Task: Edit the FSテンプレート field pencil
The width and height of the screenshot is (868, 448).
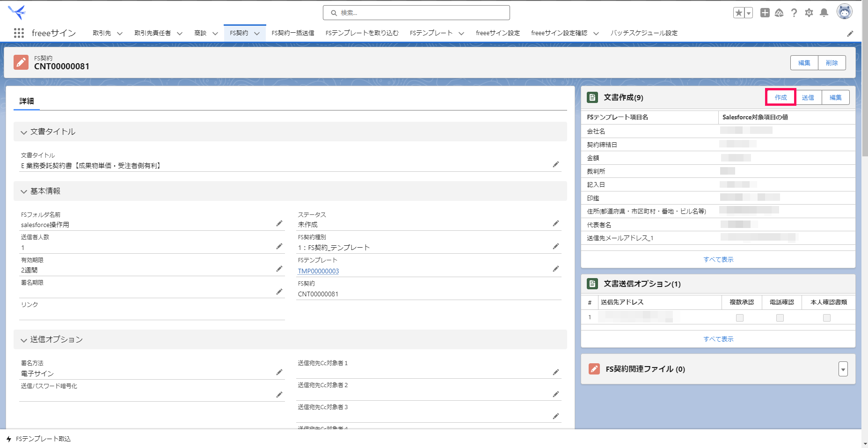Action: [x=556, y=269]
